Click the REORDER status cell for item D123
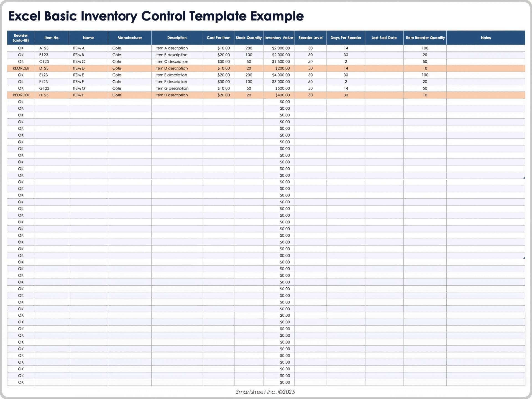This screenshot has height=399, width=532. pos(21,68)
